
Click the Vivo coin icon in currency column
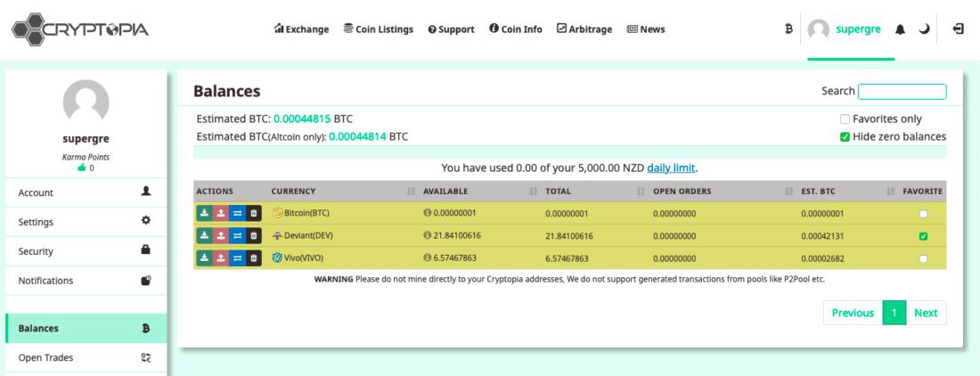tap(277, 258)
